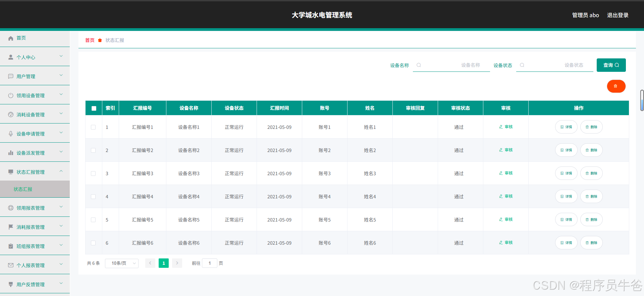The image size is (644, 296).
Task: Click the 设备状态 search input field
Action: (555, 65)
